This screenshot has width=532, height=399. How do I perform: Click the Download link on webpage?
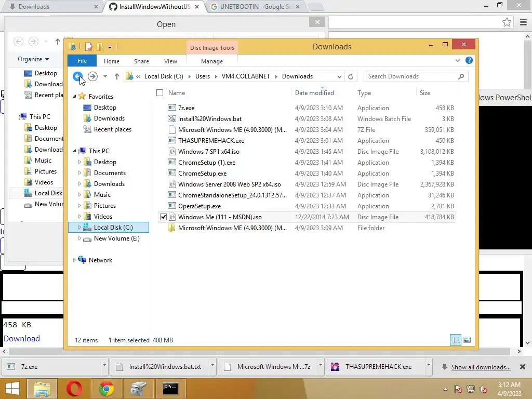(22, 338)
